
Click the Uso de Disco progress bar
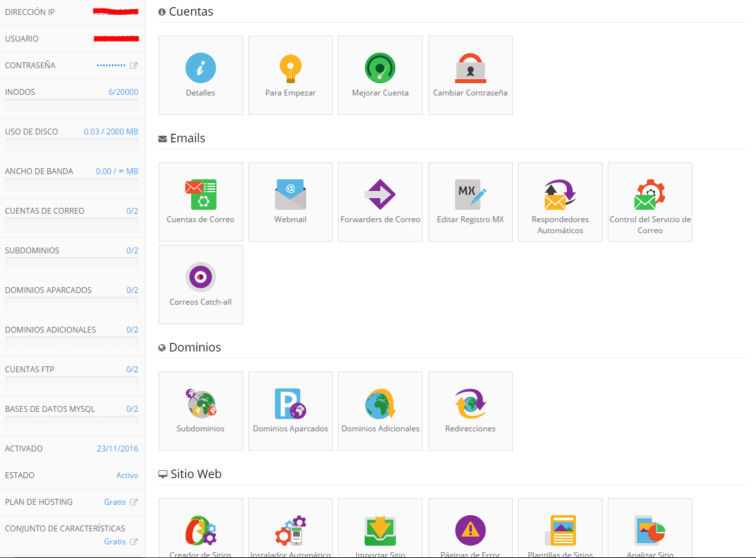(x=72, y=146)
